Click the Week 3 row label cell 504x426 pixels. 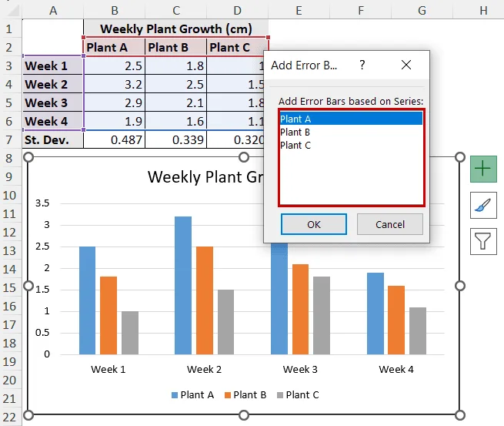[x=53, y=103]
